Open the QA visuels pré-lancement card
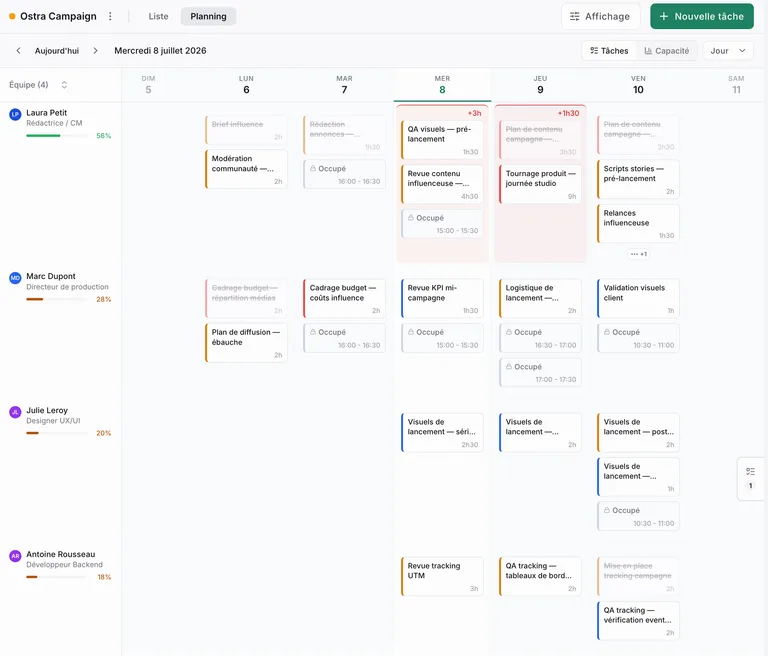Viewport: 768px width, 656px height. point(442,140)
